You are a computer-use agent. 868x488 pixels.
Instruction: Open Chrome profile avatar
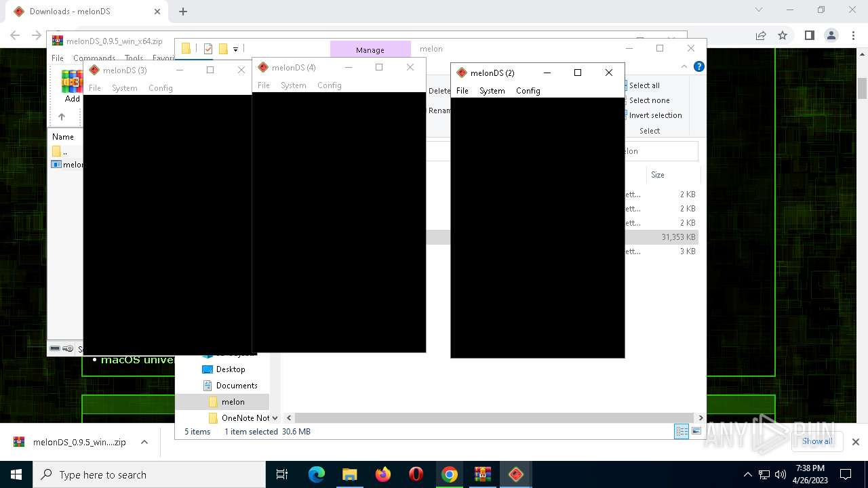pos(831,35)
